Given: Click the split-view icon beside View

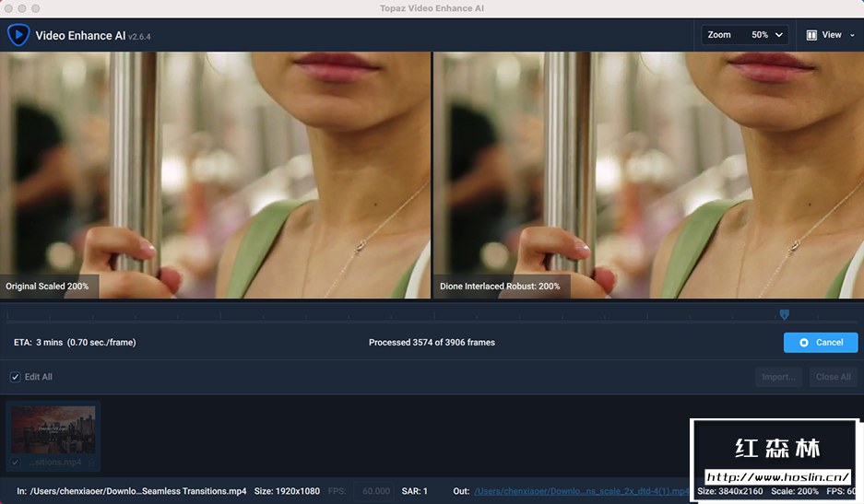Looking at the screenshot, I should tap(811, 35).
